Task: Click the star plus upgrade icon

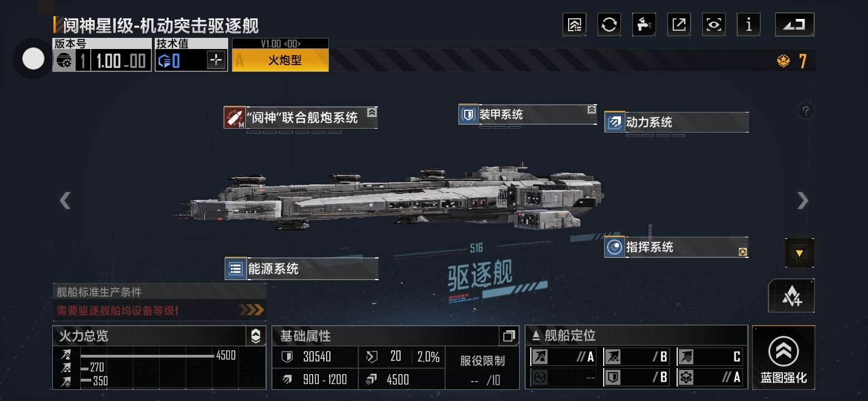Action: (791, 296)
